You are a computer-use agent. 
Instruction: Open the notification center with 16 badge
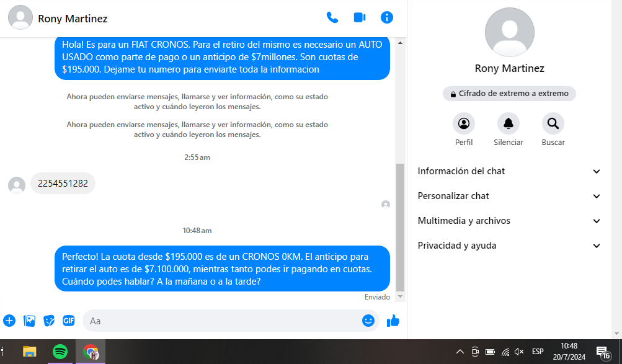pos(603,352)
